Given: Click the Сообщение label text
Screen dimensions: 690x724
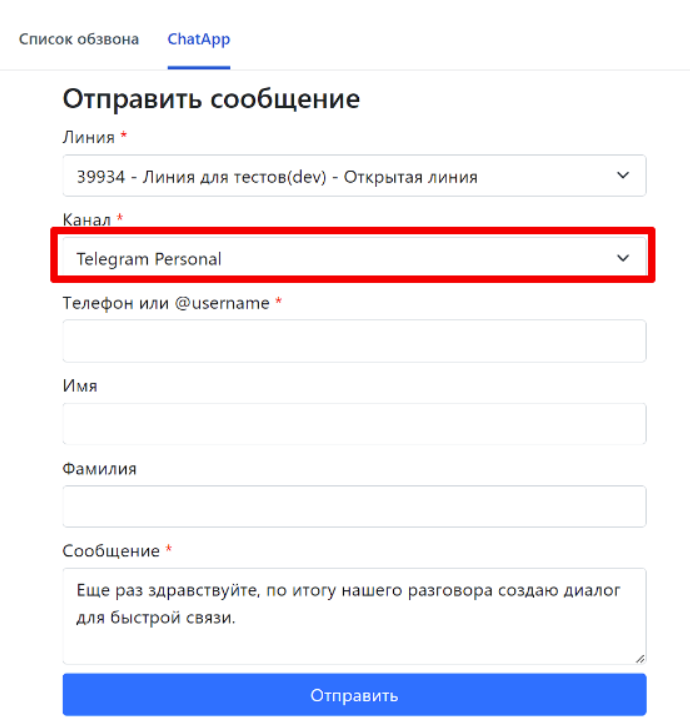Looking at the screenshot, I should point(110,551).
